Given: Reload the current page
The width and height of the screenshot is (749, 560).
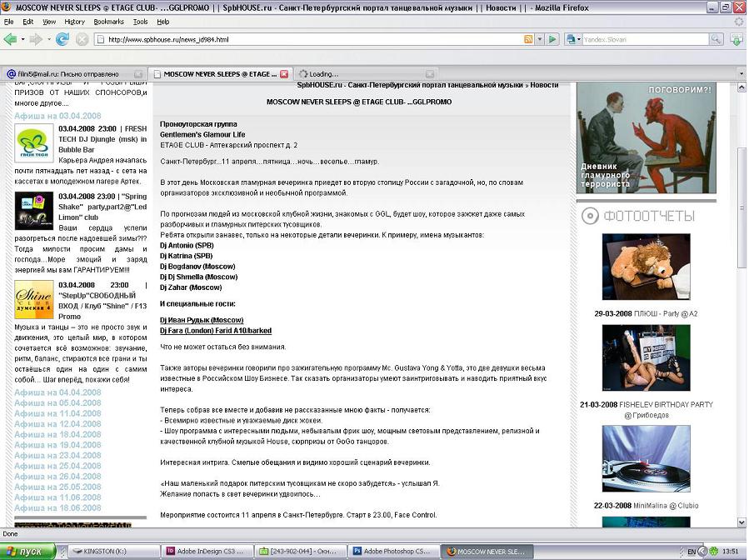Looking at the screenshot, I should pyautogui.click(x=62, y=39).
